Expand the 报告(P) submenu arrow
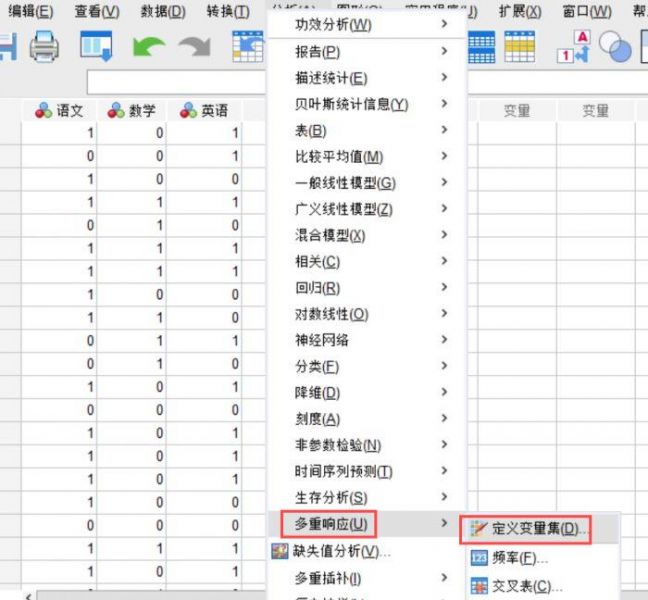The image size is (648, 600). click(444, 51)
